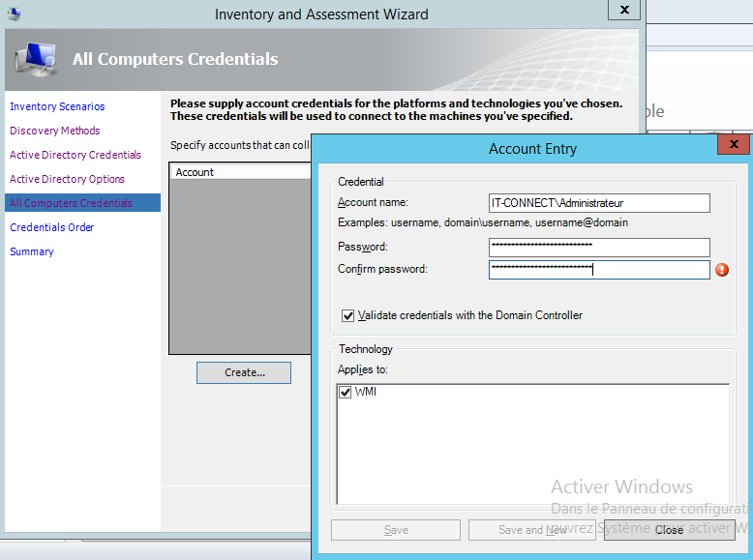Click the Create... button
This screenshot has height=560, width=753.
244,372
